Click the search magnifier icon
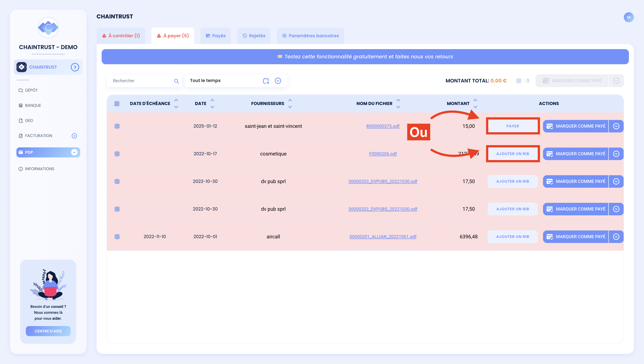 (177, 81)
